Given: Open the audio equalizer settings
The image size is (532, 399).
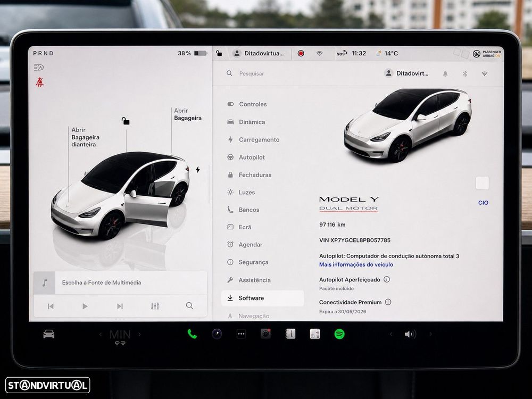Looking at the screenshot, I should [x=155, y=306].
